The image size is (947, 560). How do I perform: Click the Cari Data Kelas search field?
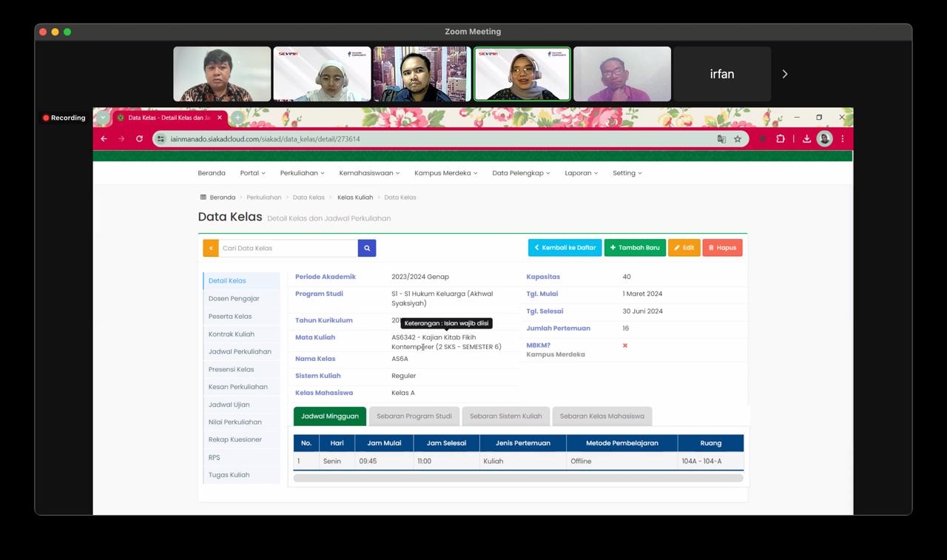pyautogui.click(x=288, y=249)
